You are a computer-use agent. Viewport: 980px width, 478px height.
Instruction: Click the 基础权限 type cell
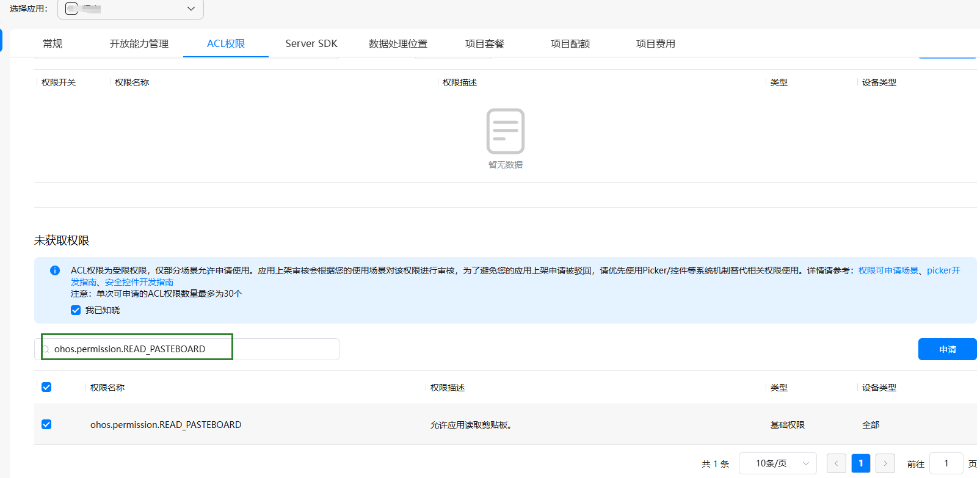pos(788,425)
